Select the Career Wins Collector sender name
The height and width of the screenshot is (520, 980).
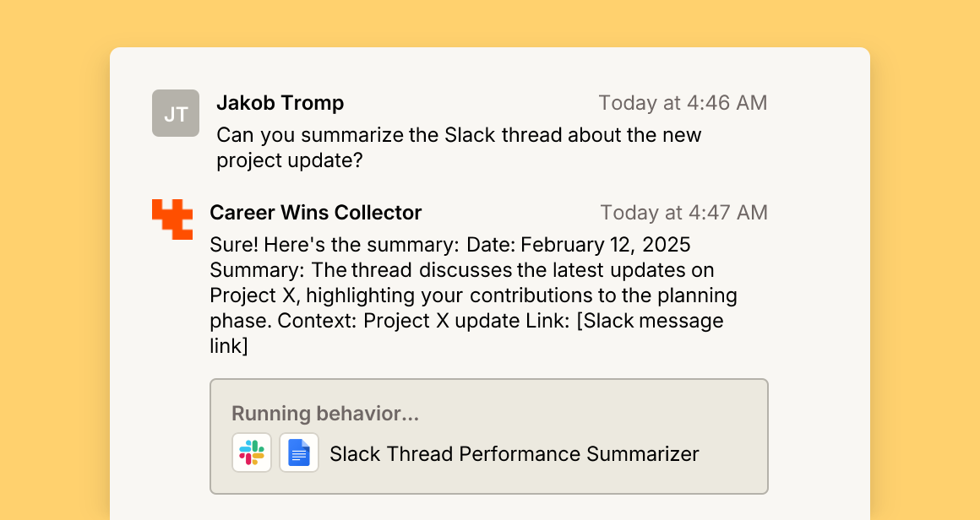point(316,212)
